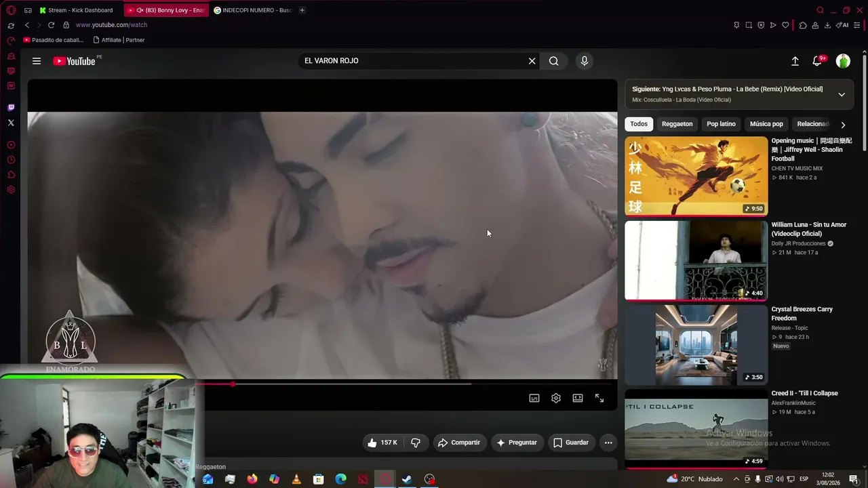Open Opera easy setup sliders icon
The width and height of the screenshot is (868, 488).
pos(857,25)
